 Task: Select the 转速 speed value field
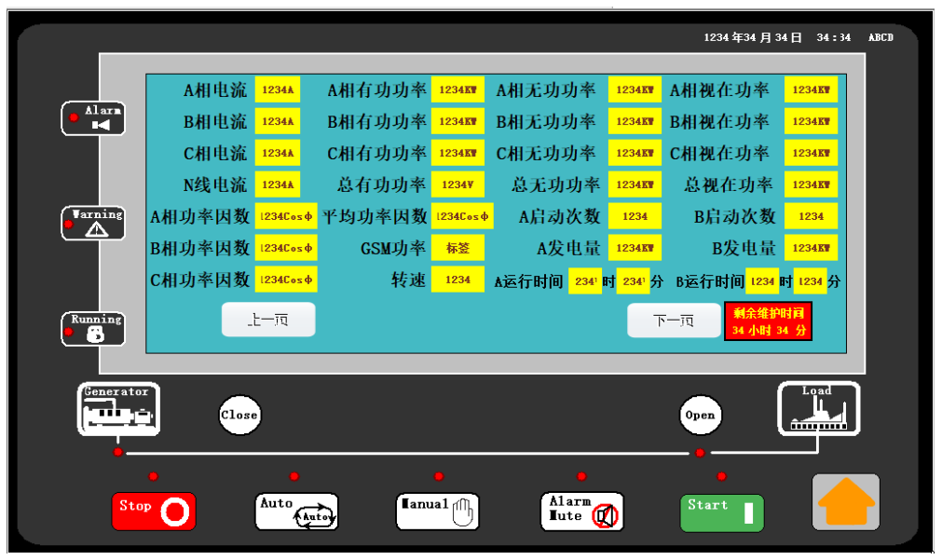tap(457, 280)
